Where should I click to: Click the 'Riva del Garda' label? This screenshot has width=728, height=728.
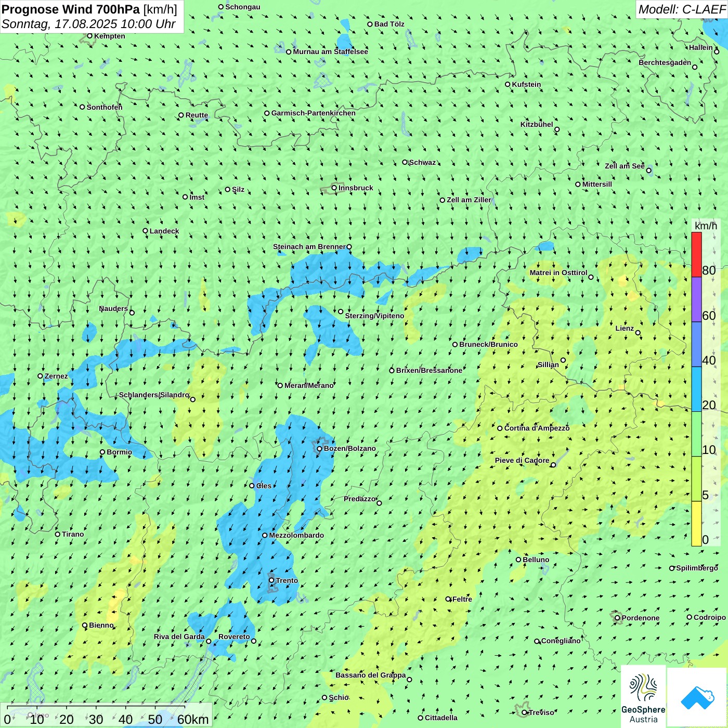point(179,636)
